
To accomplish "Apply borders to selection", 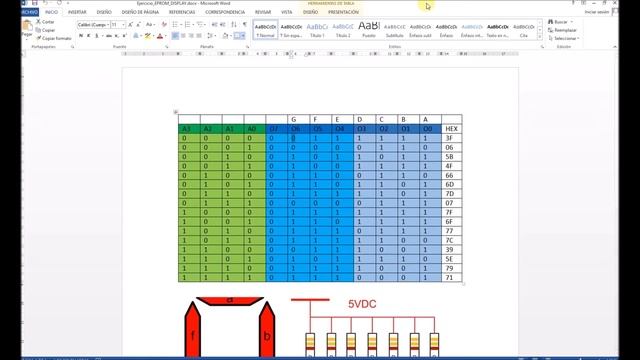I will click(x=237, y=36).
